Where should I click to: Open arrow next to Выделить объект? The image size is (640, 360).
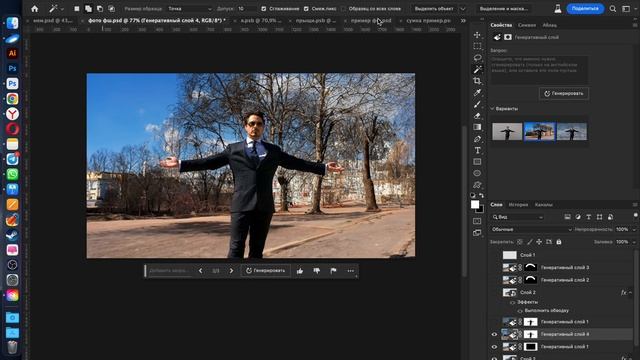coord(463,9)
